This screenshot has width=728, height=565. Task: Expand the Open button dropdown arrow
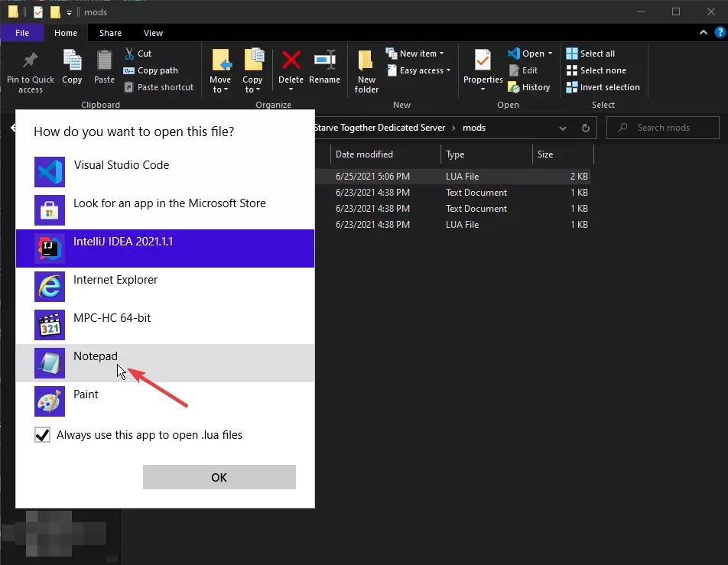550,54
